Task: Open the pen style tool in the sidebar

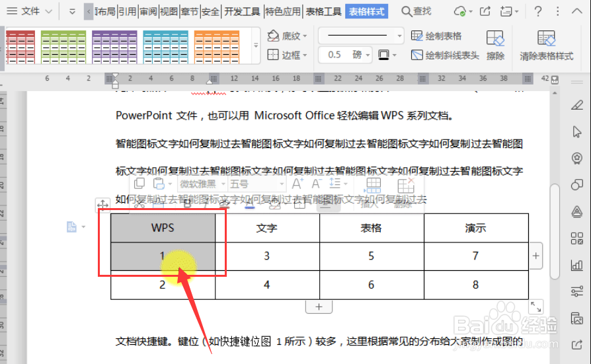Action: 576,105
